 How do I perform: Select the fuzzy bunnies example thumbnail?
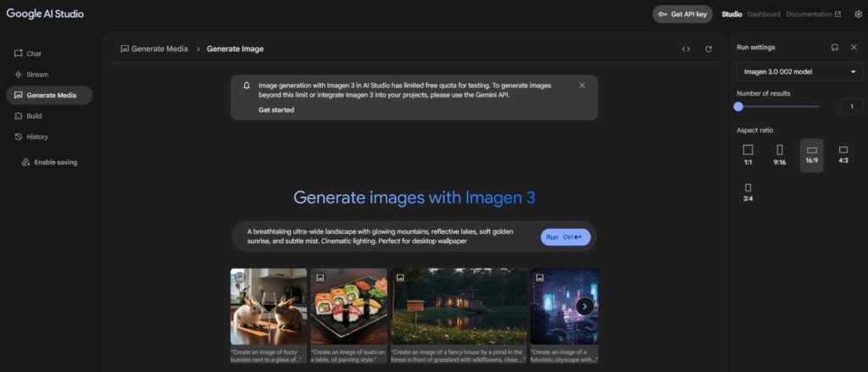pos(269,307)
